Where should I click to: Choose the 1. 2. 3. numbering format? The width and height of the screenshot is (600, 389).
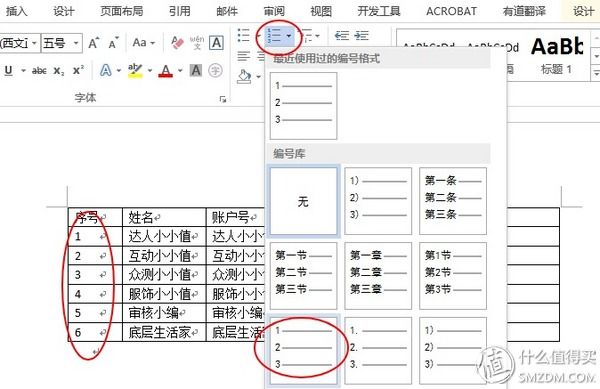coord(378,351)
